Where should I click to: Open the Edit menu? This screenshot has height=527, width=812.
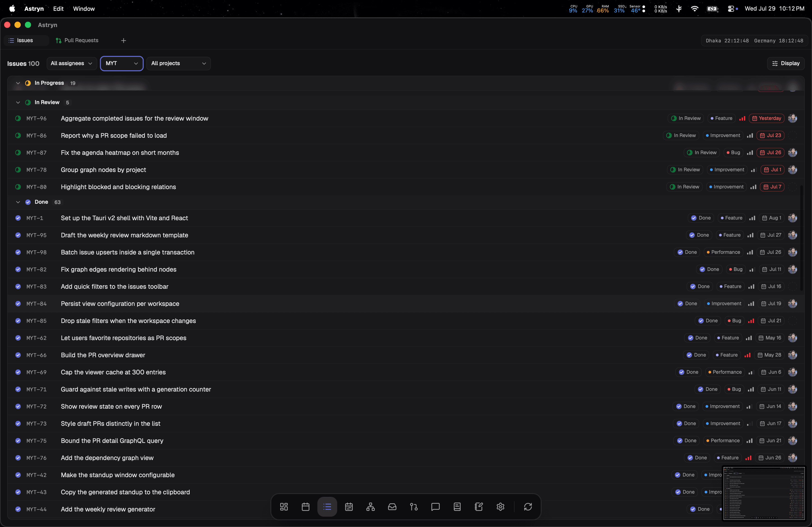pos(58,9)
